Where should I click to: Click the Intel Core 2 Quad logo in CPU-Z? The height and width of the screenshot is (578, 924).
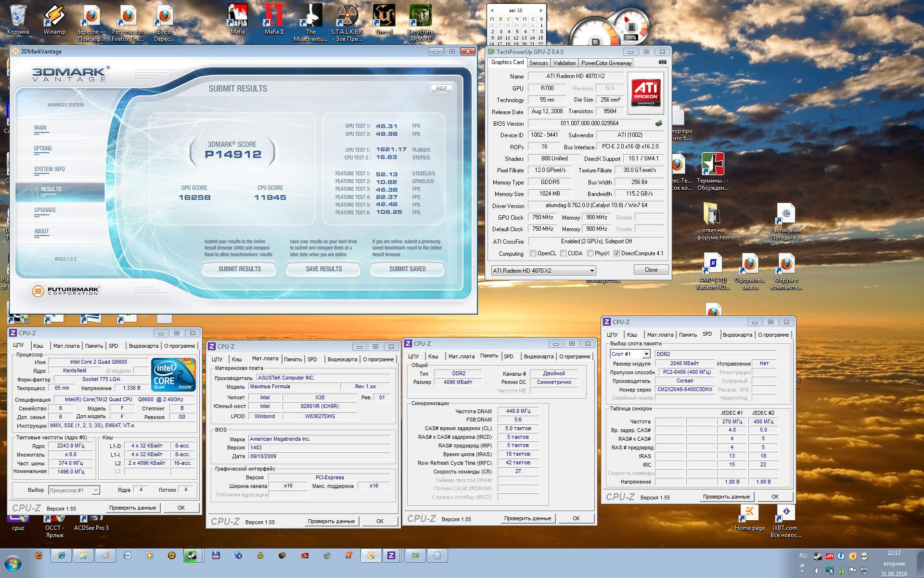click(173, 374)
